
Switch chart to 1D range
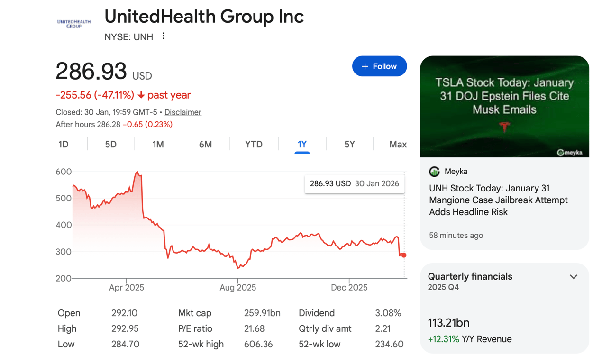(x=64, y=145)
